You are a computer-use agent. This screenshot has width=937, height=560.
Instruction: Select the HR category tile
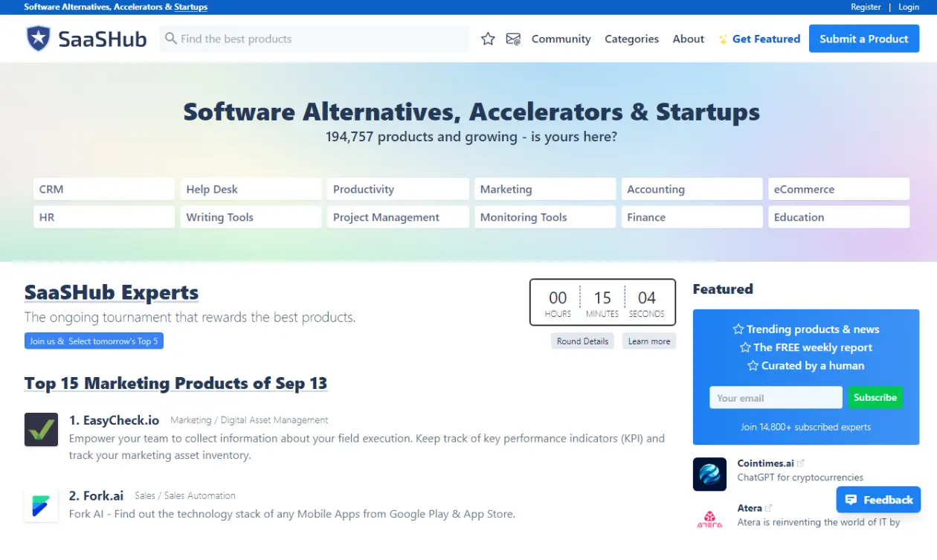[x=104, y=217]
